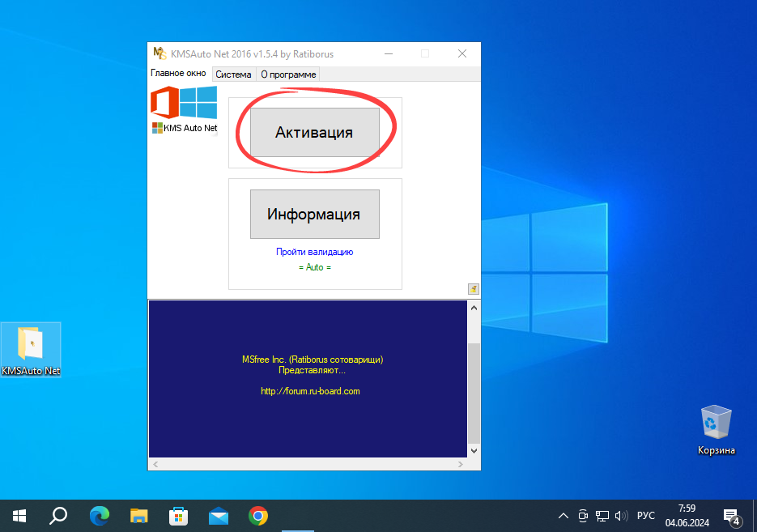
Task: Click the Активация button
Action: click(314, 132)
